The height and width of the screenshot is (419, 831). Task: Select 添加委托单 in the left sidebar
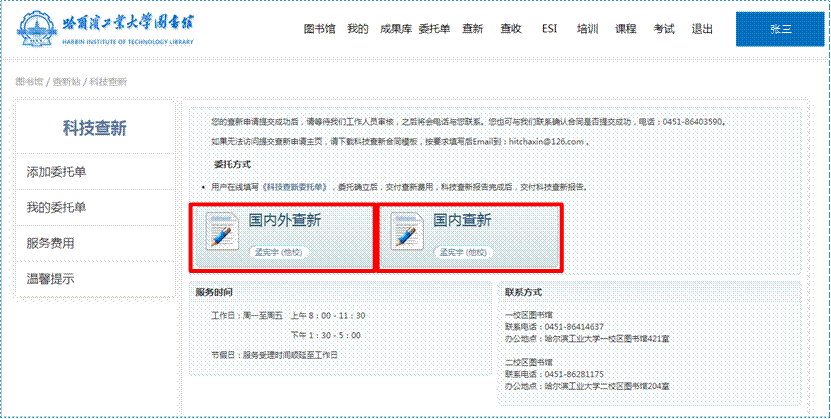coord(56,173)
